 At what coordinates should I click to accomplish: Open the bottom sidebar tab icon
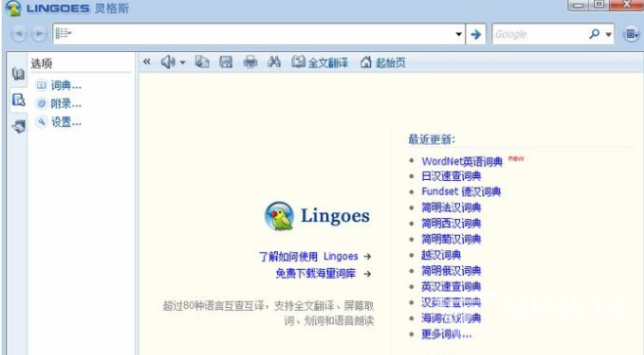click(x=19, y=126)
